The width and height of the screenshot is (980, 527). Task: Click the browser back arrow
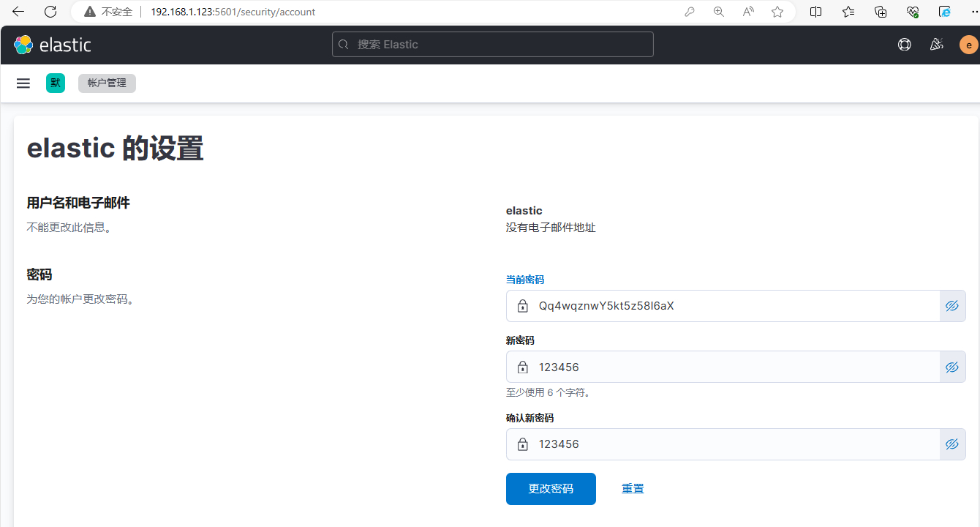18,12
